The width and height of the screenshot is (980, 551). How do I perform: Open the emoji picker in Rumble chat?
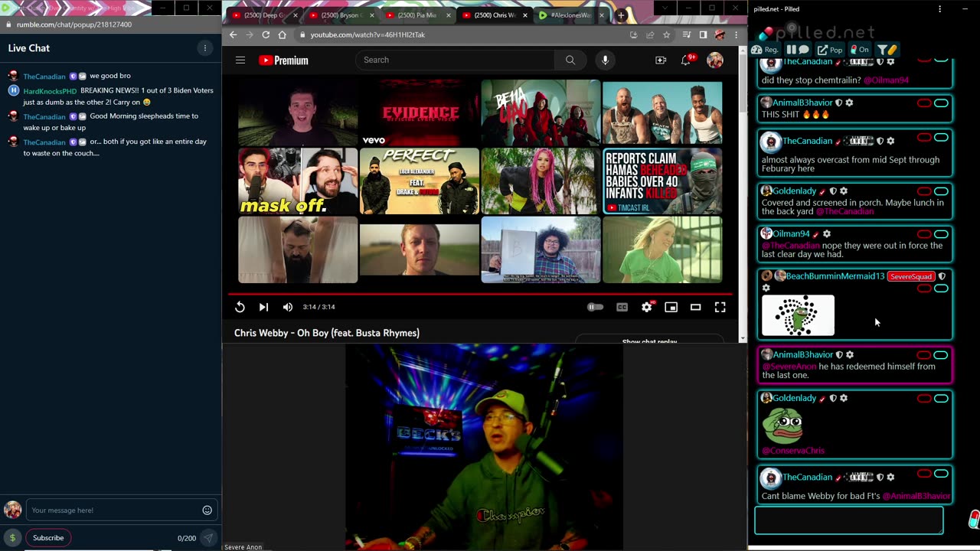pyautogui.click(x=207, y=510)
